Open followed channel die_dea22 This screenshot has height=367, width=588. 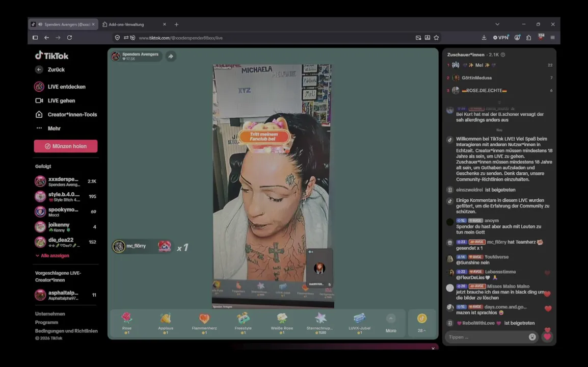tap(66, 242)
